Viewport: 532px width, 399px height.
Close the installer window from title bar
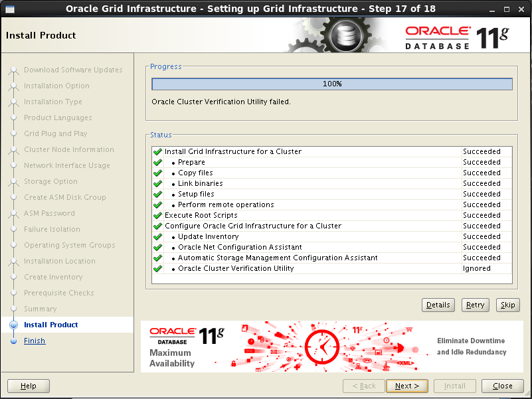tap(521, 9)
